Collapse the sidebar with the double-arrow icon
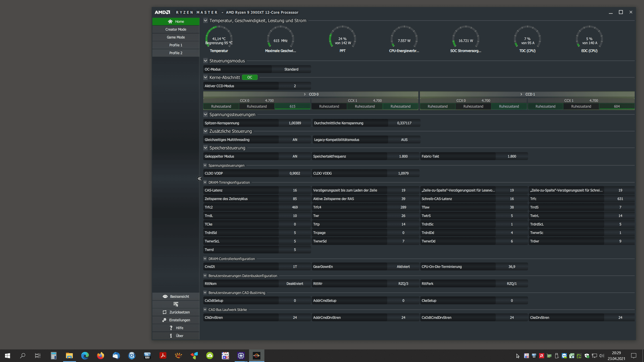The width and height of the screenshot is (644, 362). 199,178
